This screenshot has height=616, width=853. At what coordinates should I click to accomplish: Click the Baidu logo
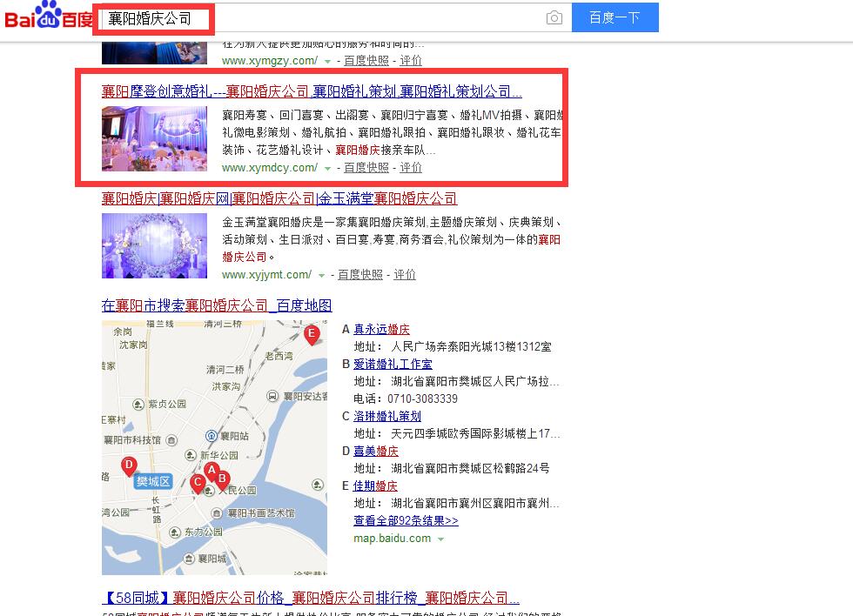point(48,15)
